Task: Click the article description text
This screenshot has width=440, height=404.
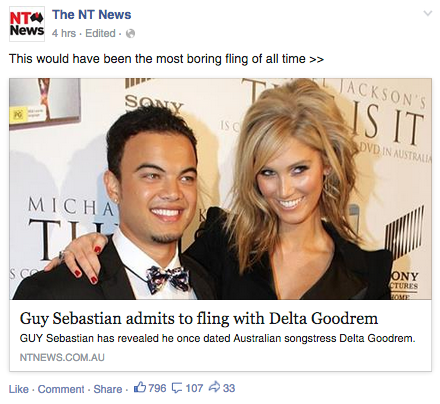Action: click(218, 338)
